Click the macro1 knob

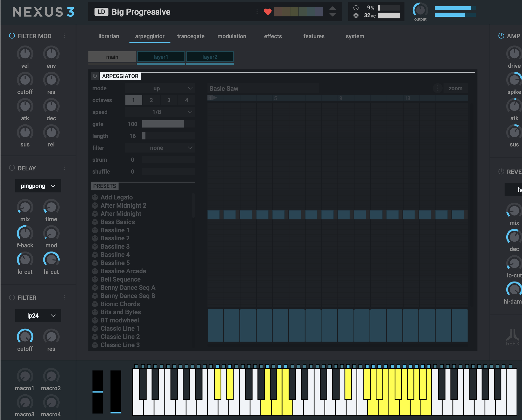pyautogui.click(x=25, y=376)
